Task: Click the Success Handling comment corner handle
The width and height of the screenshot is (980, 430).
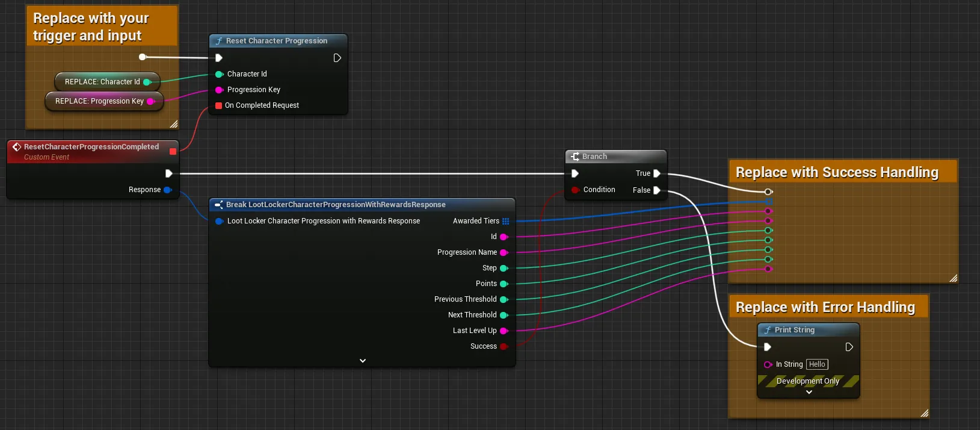Action: point(953,278)
